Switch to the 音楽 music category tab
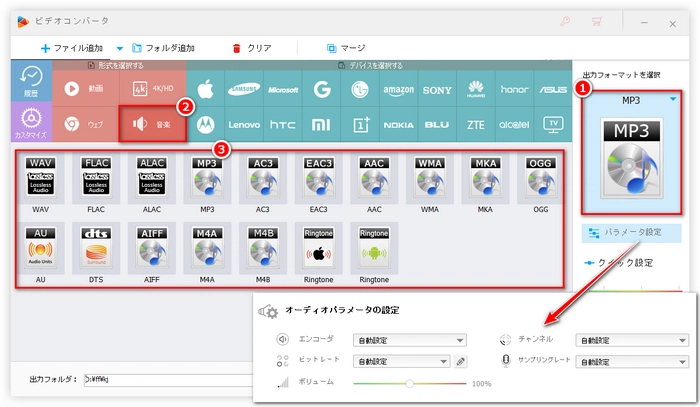700x407 pixels. coord(152,126)
